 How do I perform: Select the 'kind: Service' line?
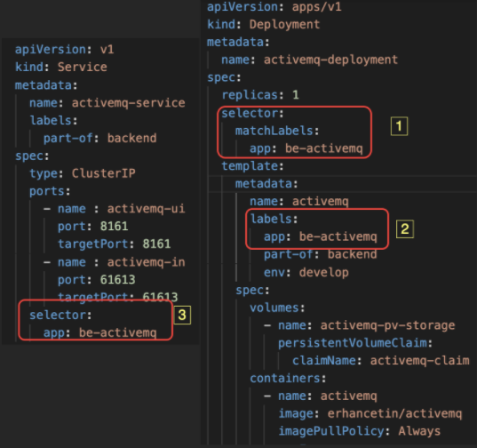(x=60, y=67)
